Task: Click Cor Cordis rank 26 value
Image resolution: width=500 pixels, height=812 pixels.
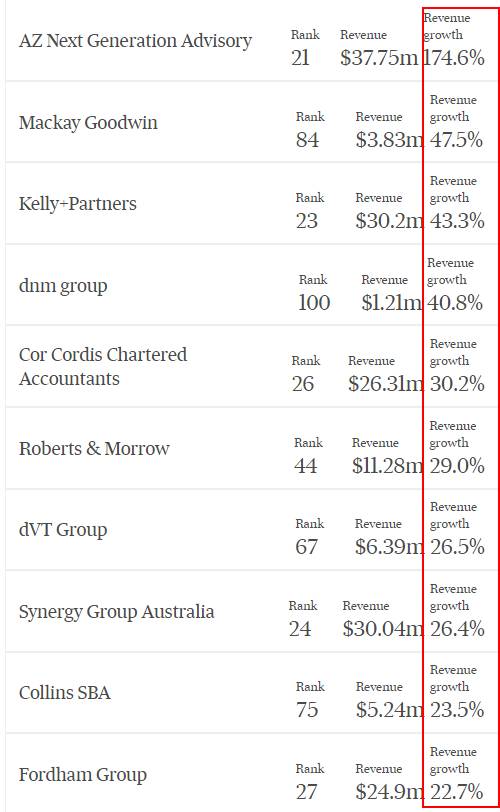Action: 303,384
